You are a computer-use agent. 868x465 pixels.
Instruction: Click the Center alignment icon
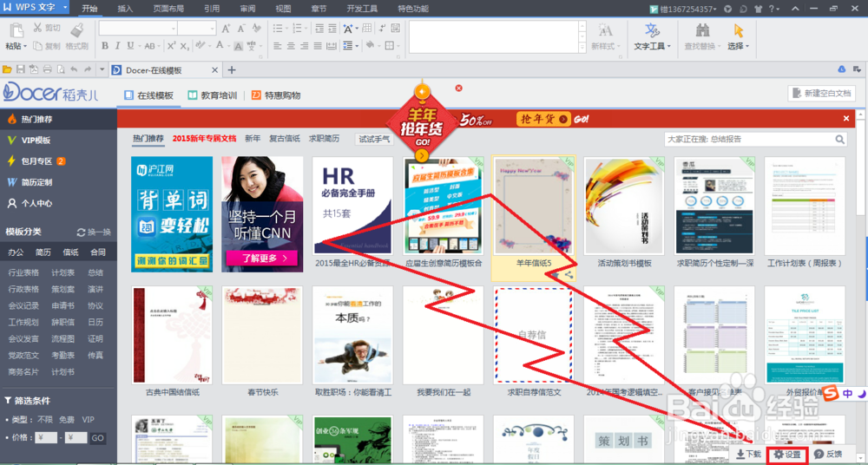291,46
